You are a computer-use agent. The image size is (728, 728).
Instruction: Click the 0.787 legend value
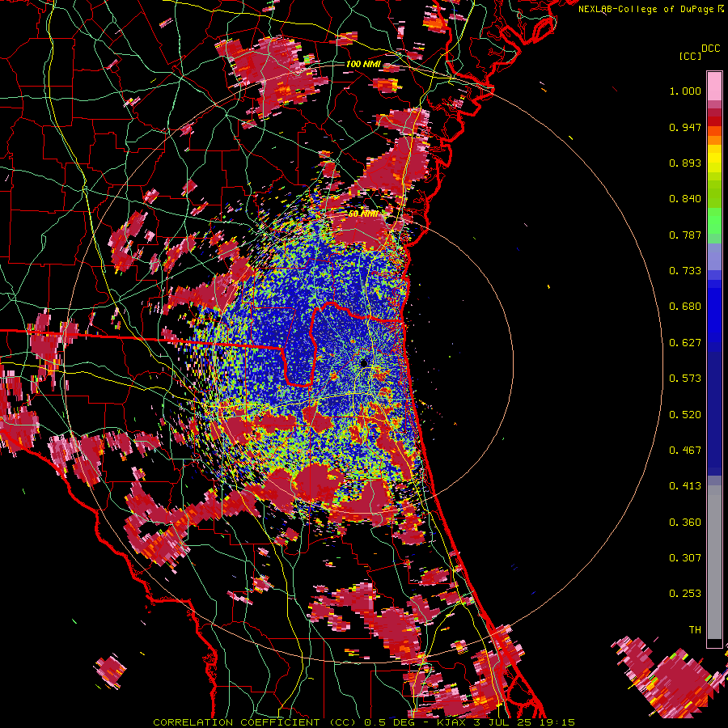(685, 235)
